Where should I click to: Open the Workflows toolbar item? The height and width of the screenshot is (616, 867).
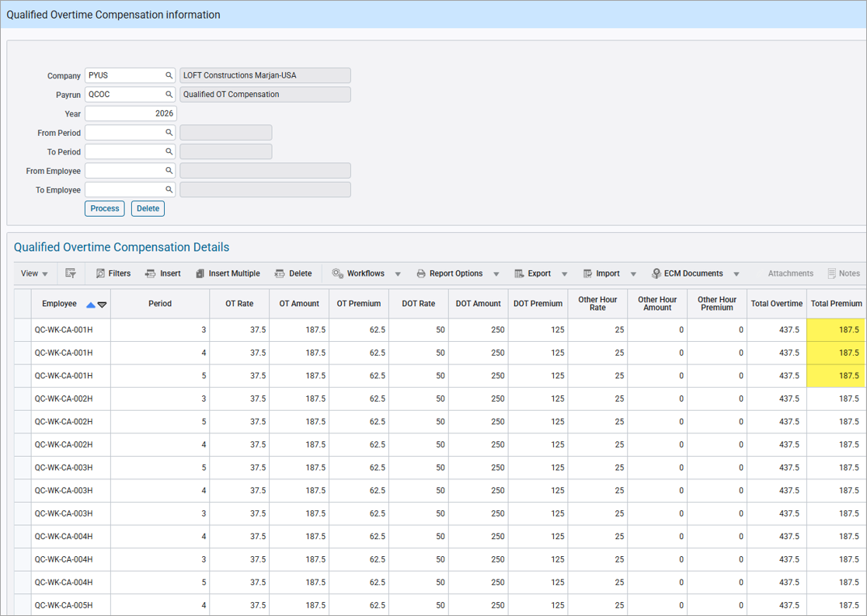pos(358,273)
